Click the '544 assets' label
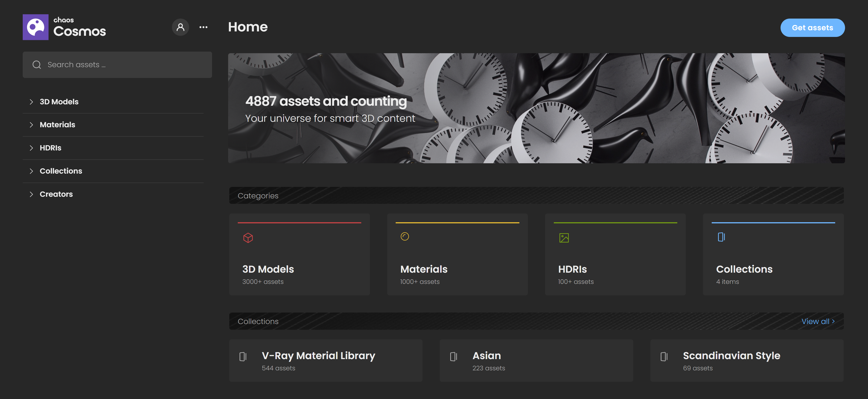Image resolution: width=868 pixels, height=399 pixels. [278, 368]
